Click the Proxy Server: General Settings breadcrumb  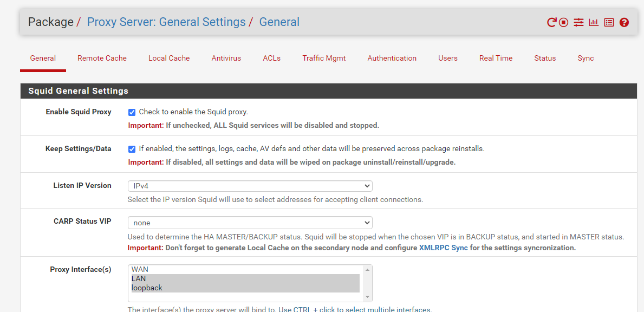[x=166, y=22]
